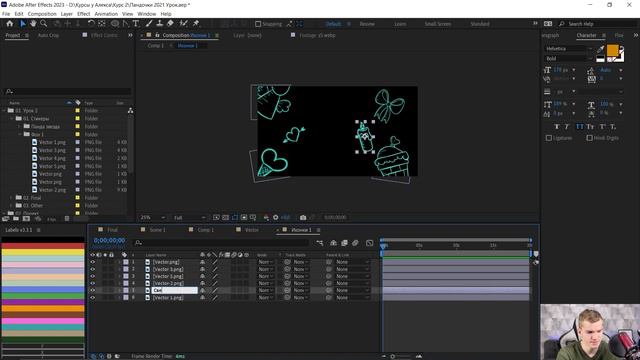Open the Window menu
640x360 pixels.
click(x=147, y=14)
